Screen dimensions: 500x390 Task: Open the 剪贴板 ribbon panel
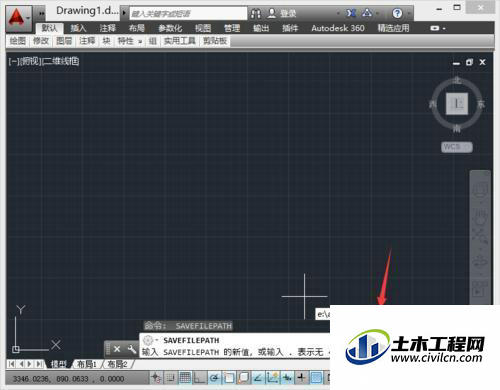pyautogui.click(x=215, y=41)
